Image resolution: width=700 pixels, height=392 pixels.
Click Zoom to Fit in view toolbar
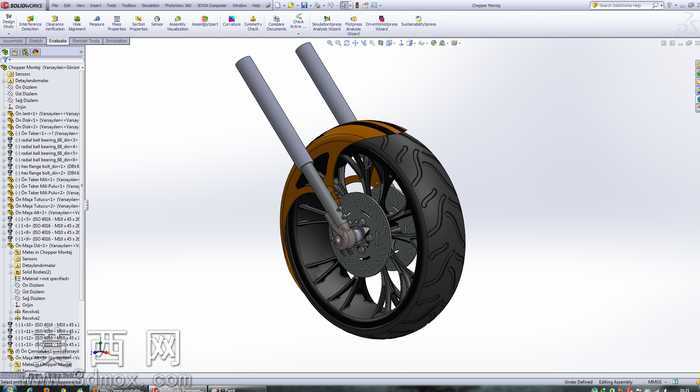(330, 43)
